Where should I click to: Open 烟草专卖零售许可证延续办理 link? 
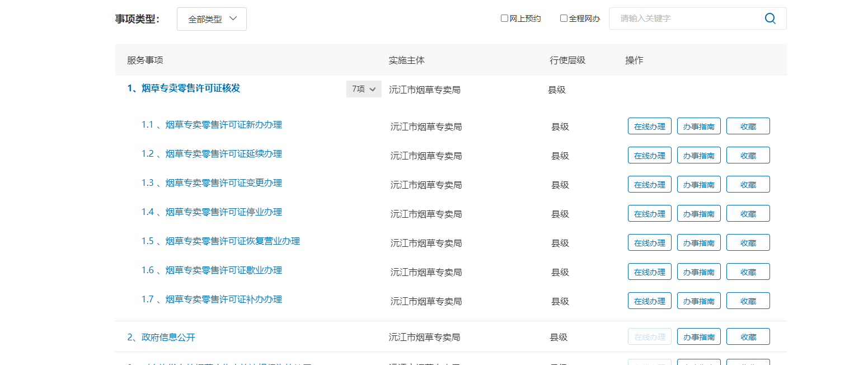click(x=223, y=153)
